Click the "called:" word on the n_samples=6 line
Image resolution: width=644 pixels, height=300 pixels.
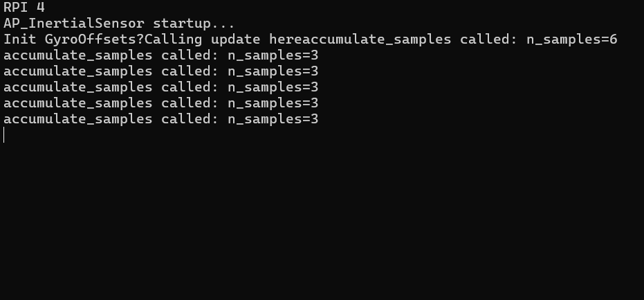pos(490,39)
